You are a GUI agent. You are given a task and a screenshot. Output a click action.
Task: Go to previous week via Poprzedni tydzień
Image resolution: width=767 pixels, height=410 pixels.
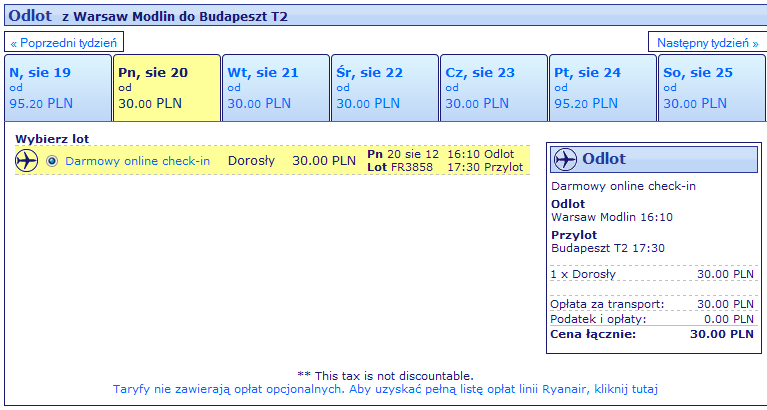(65, 43)
